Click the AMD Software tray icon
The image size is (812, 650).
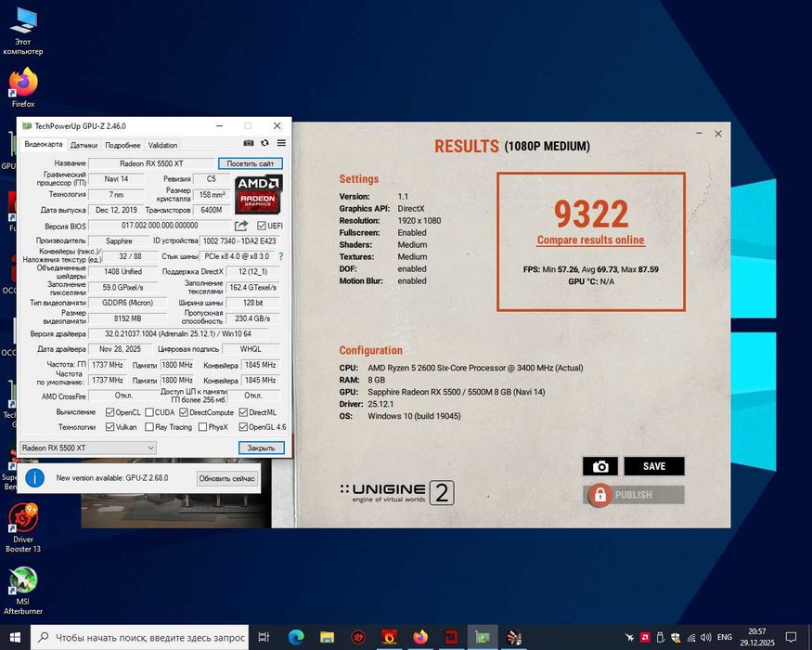(x=645, y=637)
